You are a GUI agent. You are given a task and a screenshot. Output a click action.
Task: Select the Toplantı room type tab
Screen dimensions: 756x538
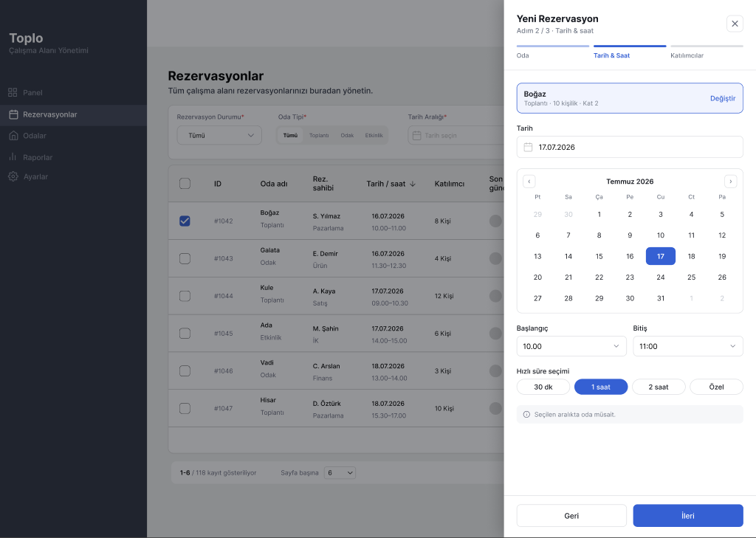click(x=319, y=136)
